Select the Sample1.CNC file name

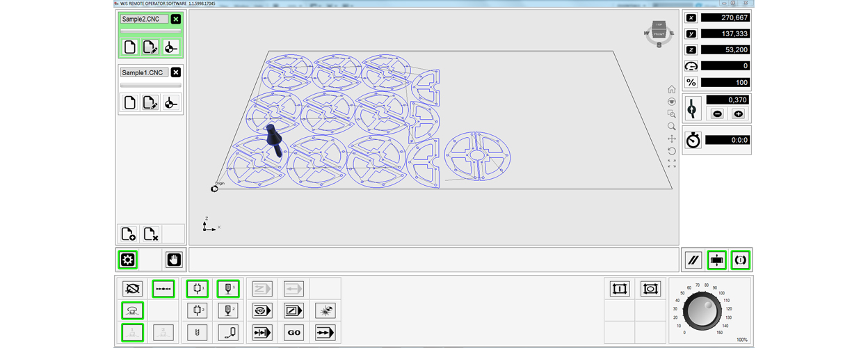point(144,72)
